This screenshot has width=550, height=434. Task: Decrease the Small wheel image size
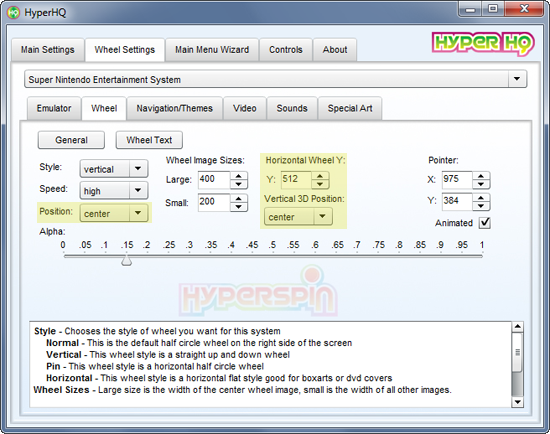[239, 207]
